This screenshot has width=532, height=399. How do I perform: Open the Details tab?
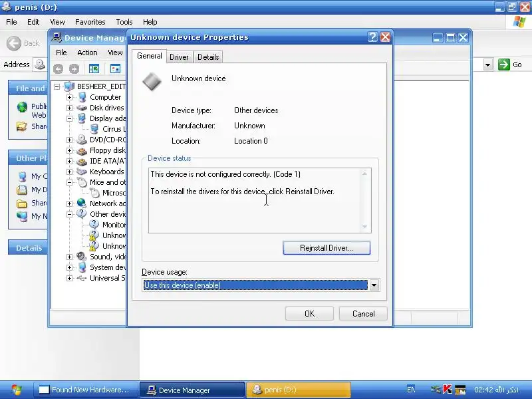(208, 57)
